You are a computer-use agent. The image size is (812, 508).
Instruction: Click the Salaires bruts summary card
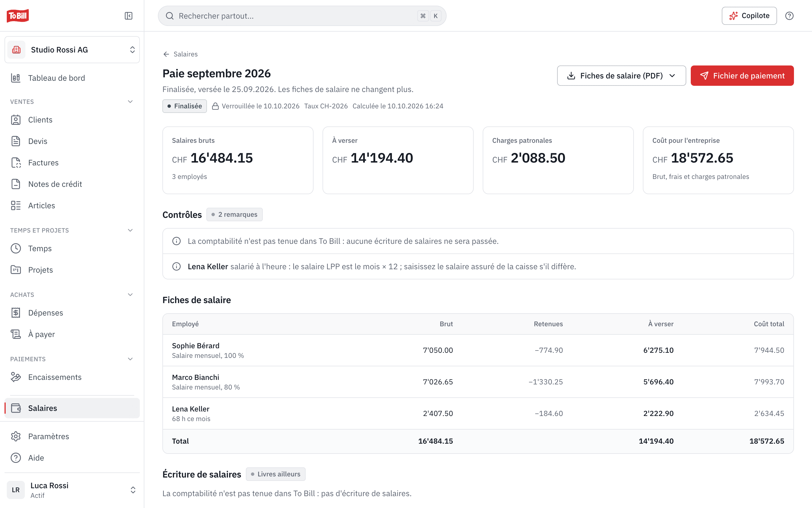(x=238, y=160)
